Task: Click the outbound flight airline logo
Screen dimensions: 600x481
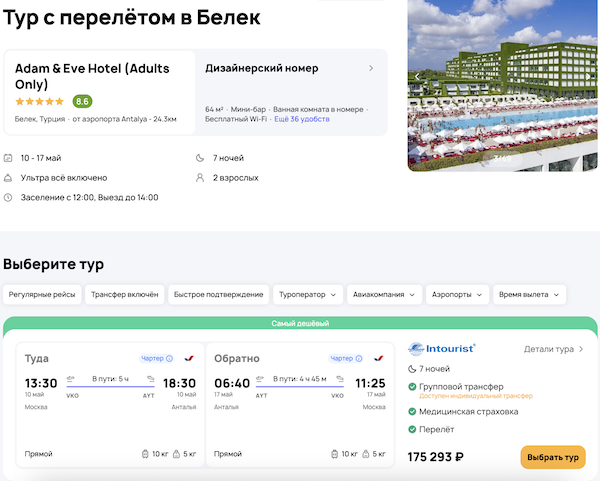Action: 189,358
